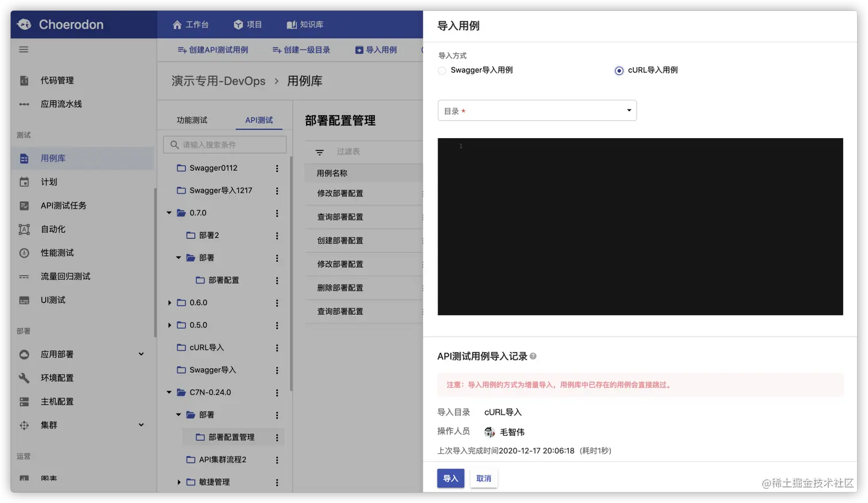
Task: Click the tree search input field
Action: click(x=224, y=144)
